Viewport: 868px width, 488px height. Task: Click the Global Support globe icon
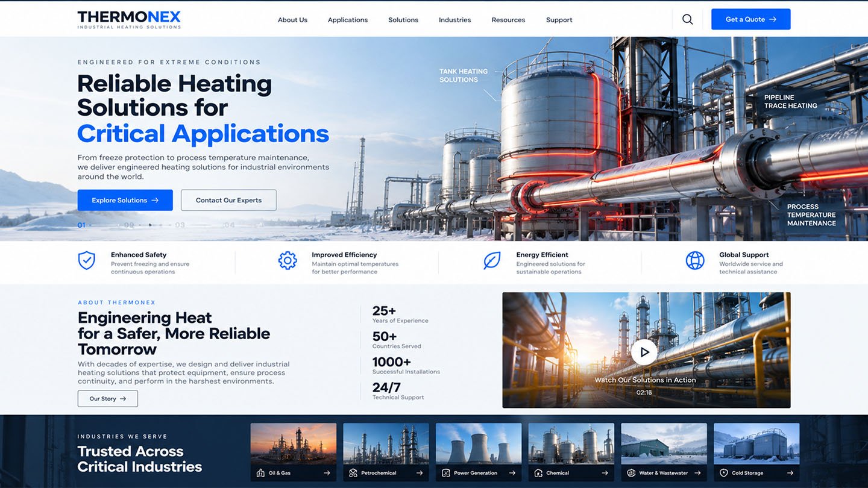[695, 260]
